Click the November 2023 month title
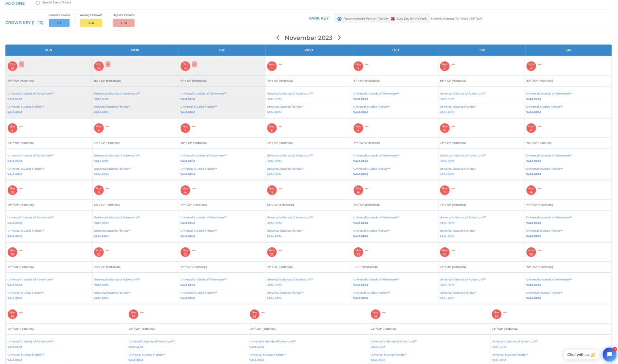Image resolution: width=618 pixels, height=364 pixels. coord(309,38)
